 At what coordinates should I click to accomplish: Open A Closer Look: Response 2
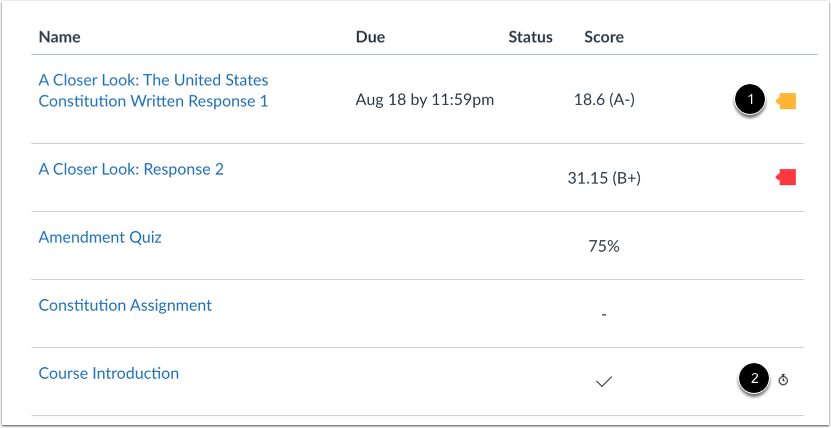[x=131, y=169]
